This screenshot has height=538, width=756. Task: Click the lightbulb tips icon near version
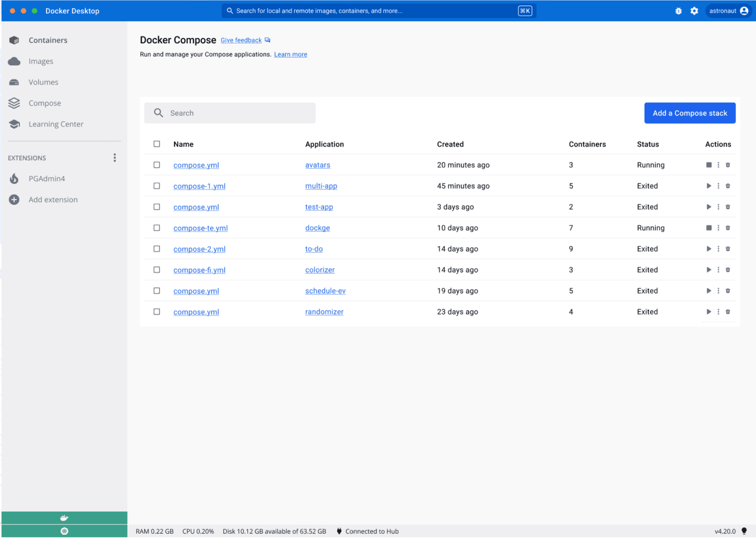pos(744,531)
